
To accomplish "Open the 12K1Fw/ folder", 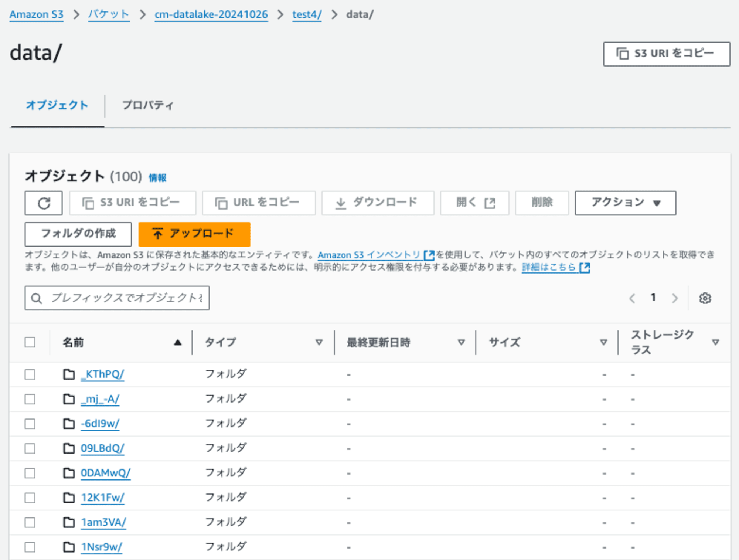I will pos(103,498).
